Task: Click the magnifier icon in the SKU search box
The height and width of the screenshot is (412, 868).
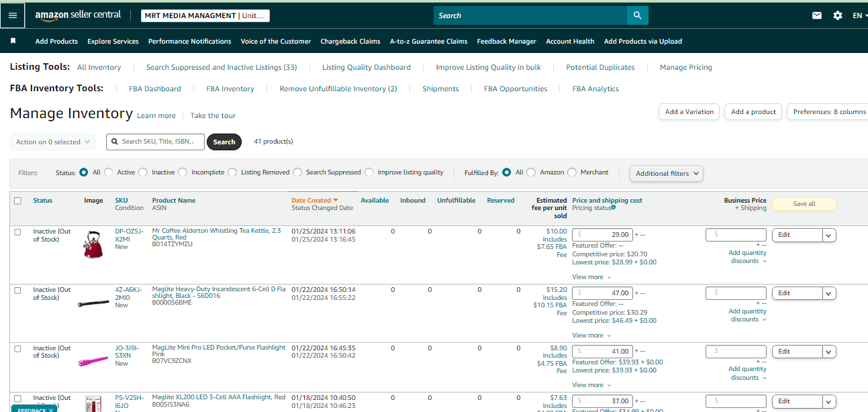Action: tap(115, 142)
